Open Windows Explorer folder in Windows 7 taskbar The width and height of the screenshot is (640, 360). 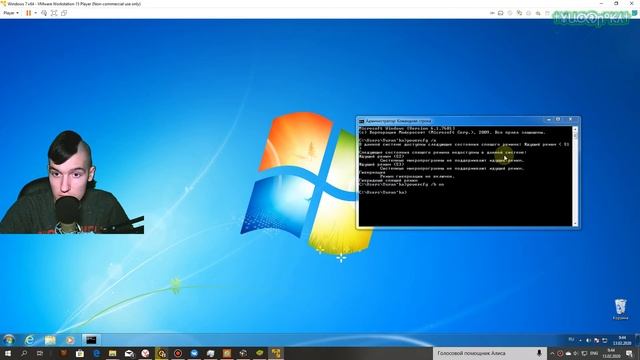tap(50, 340)
